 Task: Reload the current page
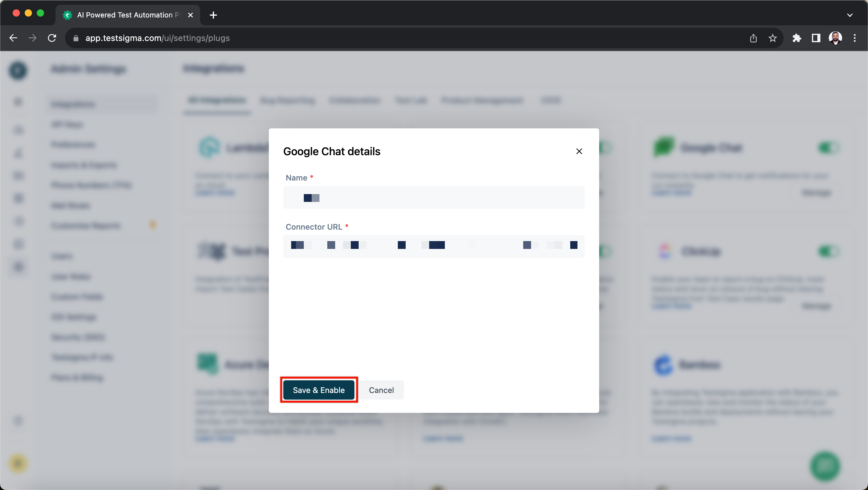(x=52, y=38)
